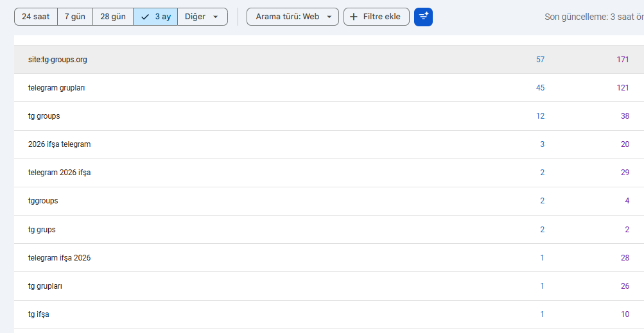Image resolution: width=644 pixels, height=333 pixels.
Task: Click the blue filter sparkle icon
Action: [423, 17]
